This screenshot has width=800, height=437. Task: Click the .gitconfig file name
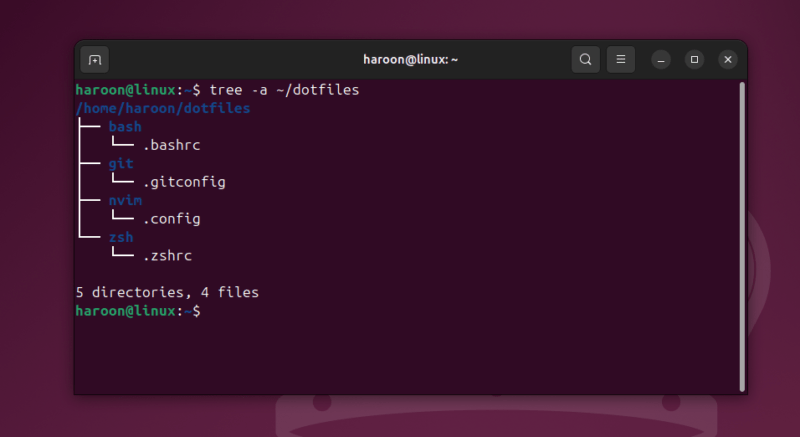(x=184, y=182)
